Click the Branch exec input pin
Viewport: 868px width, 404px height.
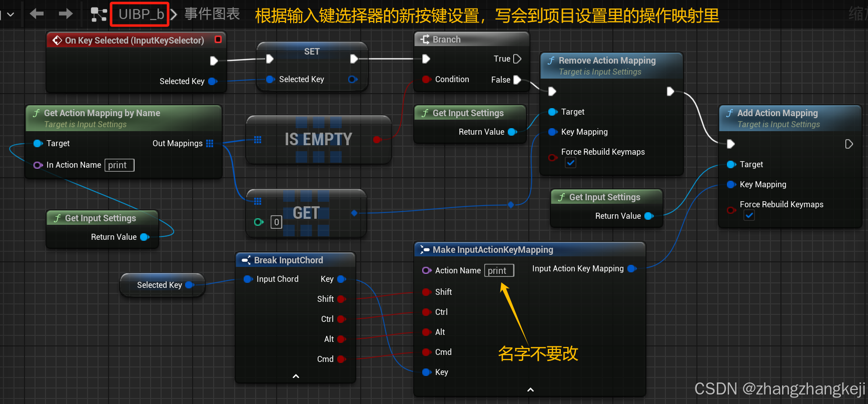click(x=426, y=59)
